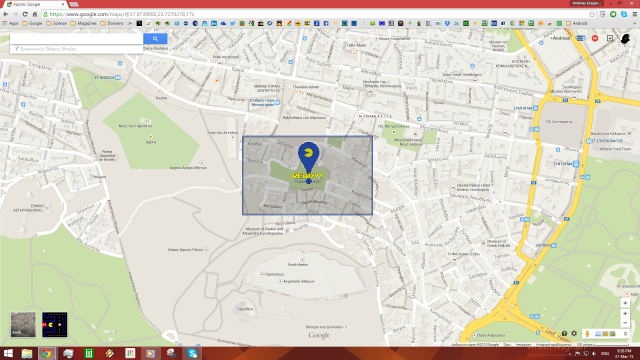Select the Google Maps browser tab
Viewport: 640px width, 360px height.
tap(35, 4)
